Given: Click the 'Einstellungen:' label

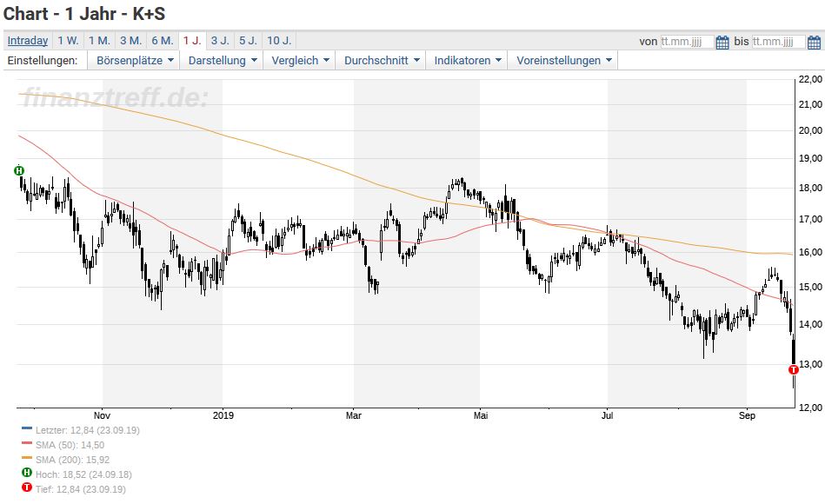Looking at the screenshot, I should pyautogui.click(x=43, y=61).
